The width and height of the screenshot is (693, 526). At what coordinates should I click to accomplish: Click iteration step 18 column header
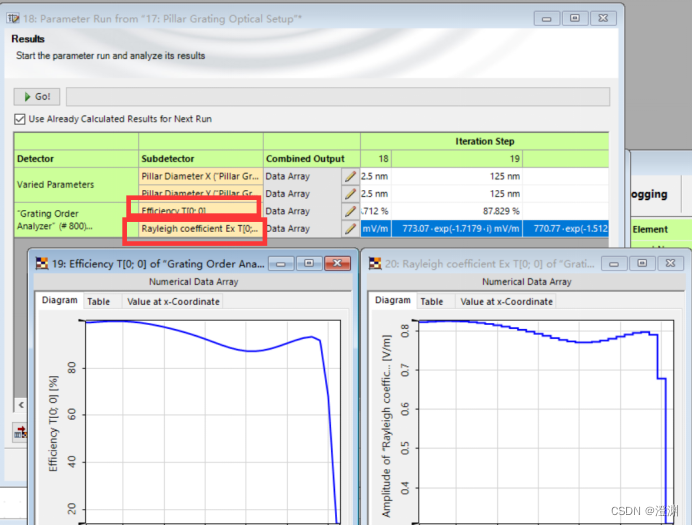pos(376,159)
